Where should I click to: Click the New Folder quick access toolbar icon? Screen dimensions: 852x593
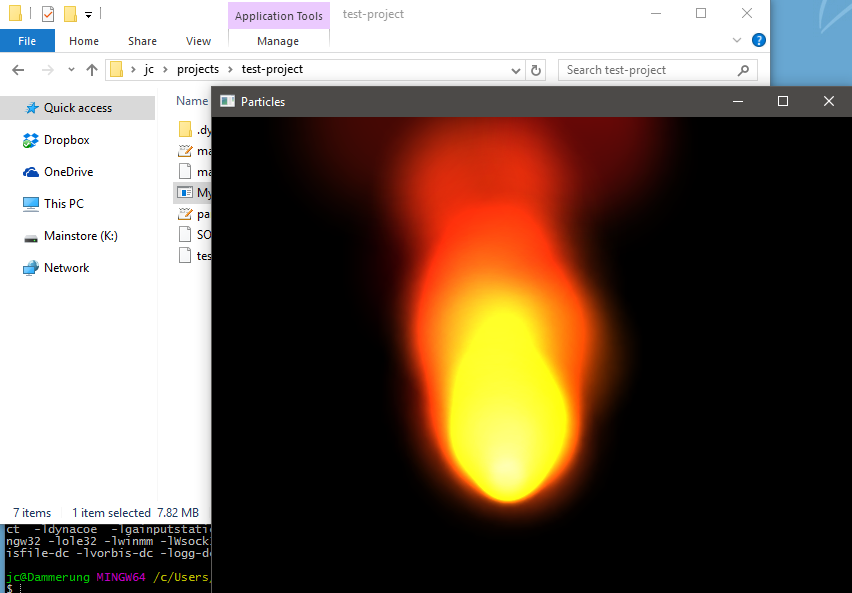[70, 14]
